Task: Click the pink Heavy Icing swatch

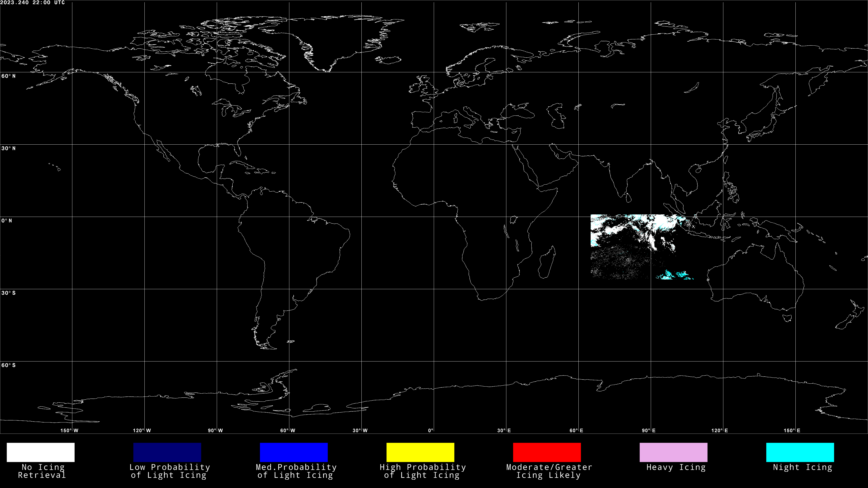Action: [x=674, y=452]
